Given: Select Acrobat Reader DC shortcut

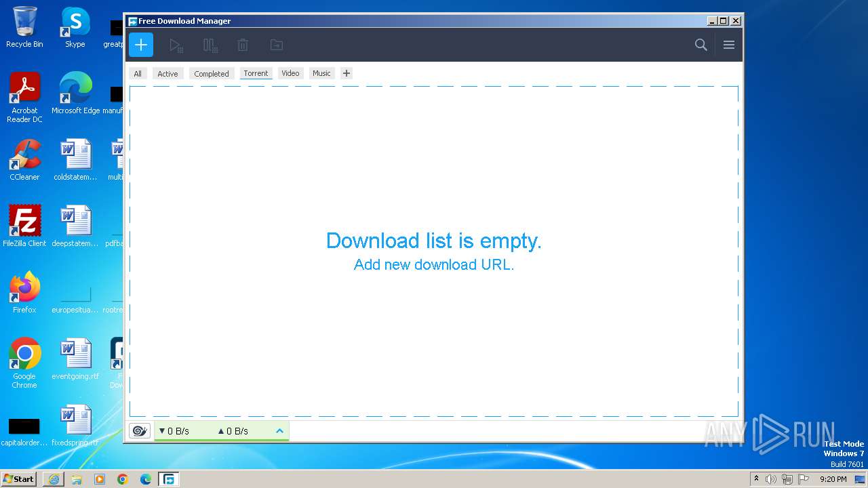Looking at the screenshot, I should click(x=24, y=98).
